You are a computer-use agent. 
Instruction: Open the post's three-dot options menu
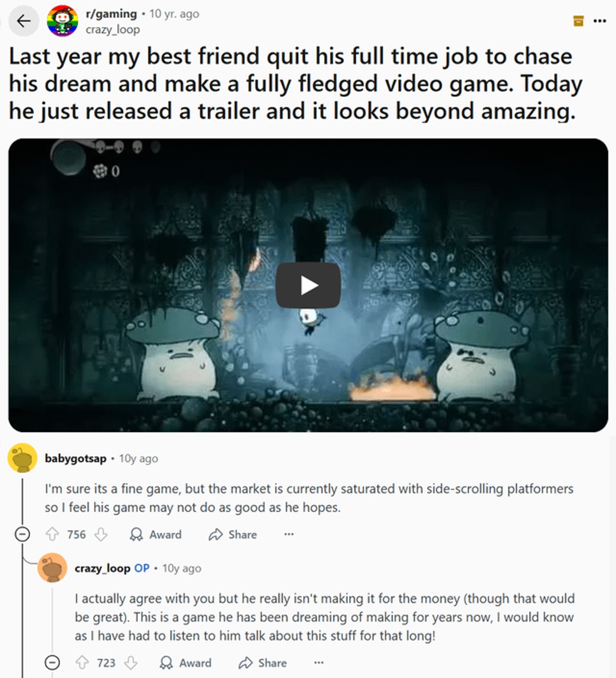[x=599, y=21]
